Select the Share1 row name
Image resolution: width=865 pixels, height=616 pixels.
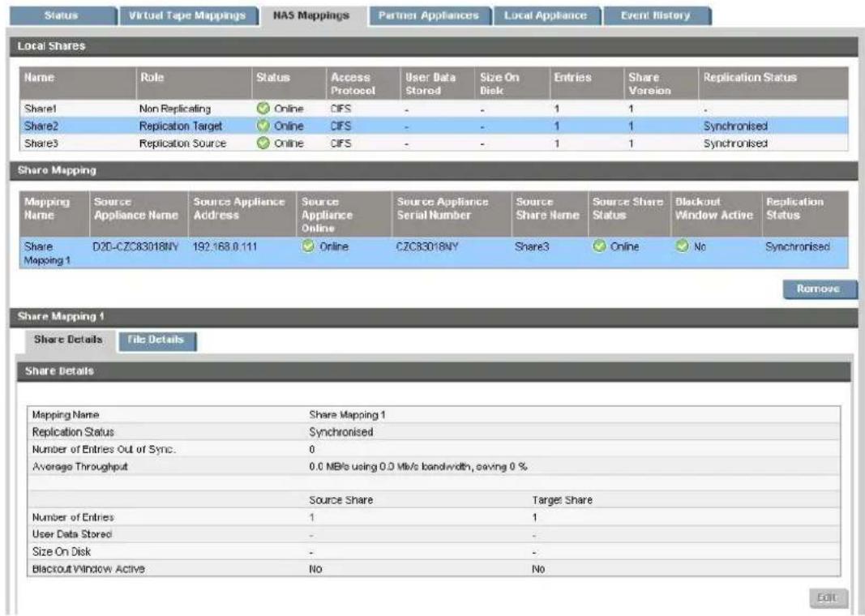pos(41,109)
